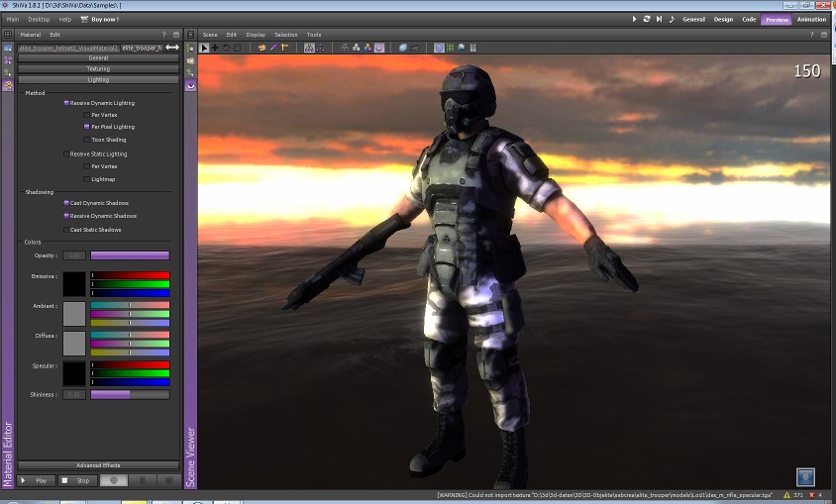Expand the General material section

pyautogui.click(x=98, y=58)
